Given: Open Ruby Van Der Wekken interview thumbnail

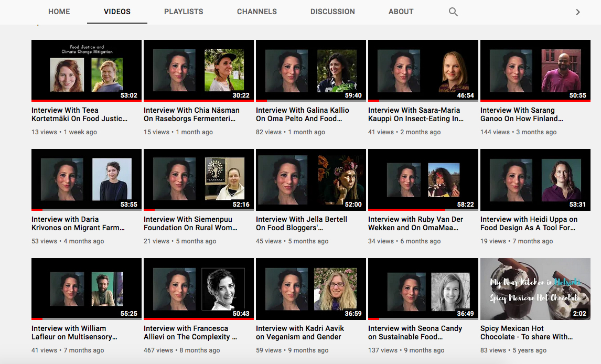Looking at the screenshot, I should tap(423, 179).
